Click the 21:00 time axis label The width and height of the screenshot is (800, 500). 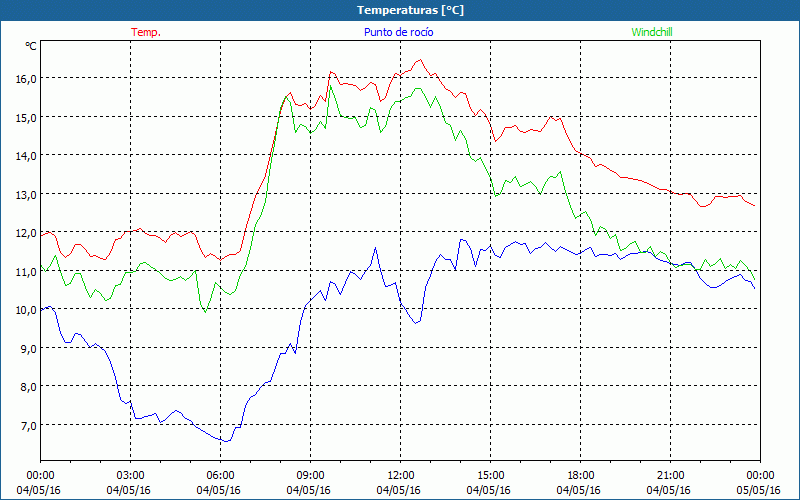point(670,476)
